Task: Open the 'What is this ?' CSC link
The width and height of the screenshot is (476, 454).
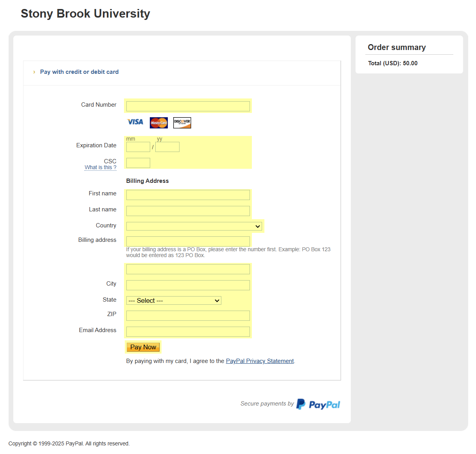Action: point(101,168)
